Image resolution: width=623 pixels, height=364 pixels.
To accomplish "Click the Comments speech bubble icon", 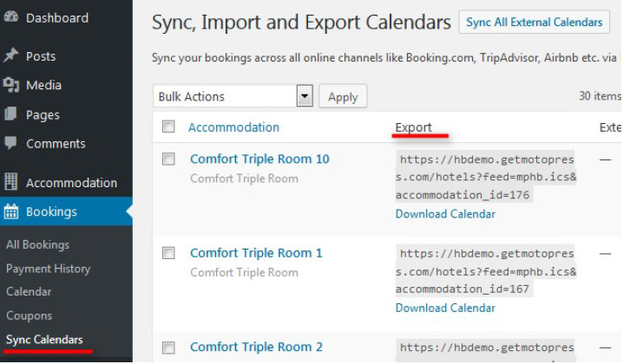I will tap(10, 143).
